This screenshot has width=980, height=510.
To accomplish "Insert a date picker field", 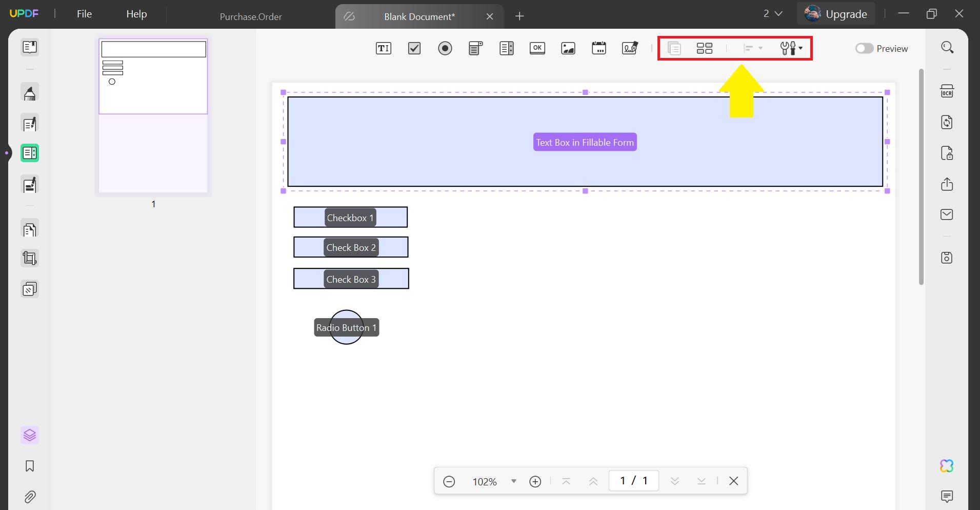I will click(x=598, y=48).
